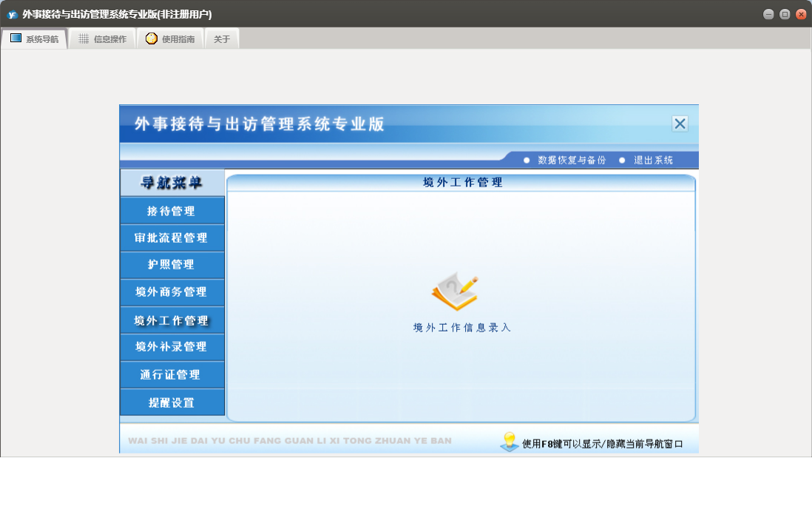Click the 境外工作管理 panel title
Image resolution: width=812 pixels, height=532 pixels.
[x=462, y=182]
